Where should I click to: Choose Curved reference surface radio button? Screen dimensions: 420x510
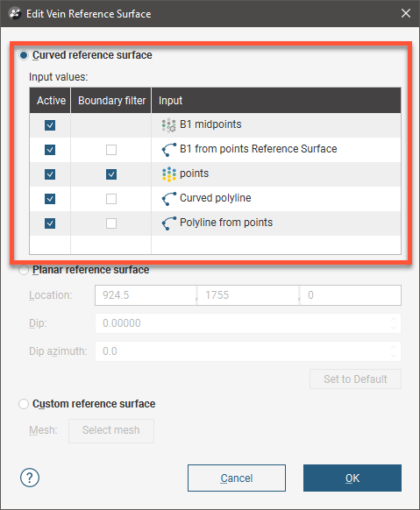(x=24, y=55)
